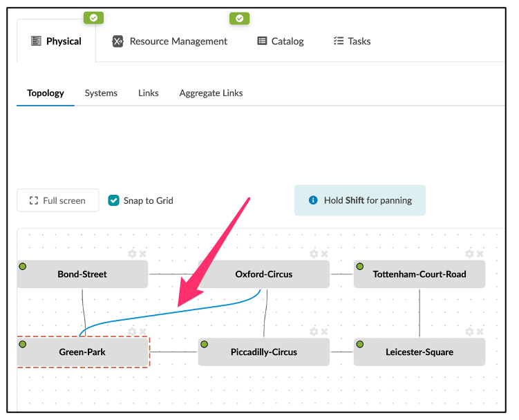Open settings gear for Piccadilly-Circus node
The width and height of the screenshot is (519, 420).
[314, 332]
